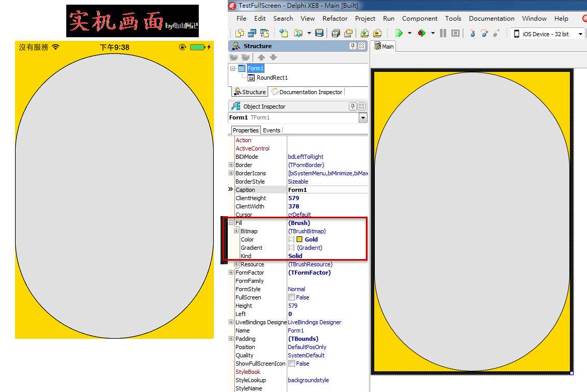This screenshot has width=587, height=392.
Task: Click the Remove File from Project icon
Action: click(x=377, y=33)
